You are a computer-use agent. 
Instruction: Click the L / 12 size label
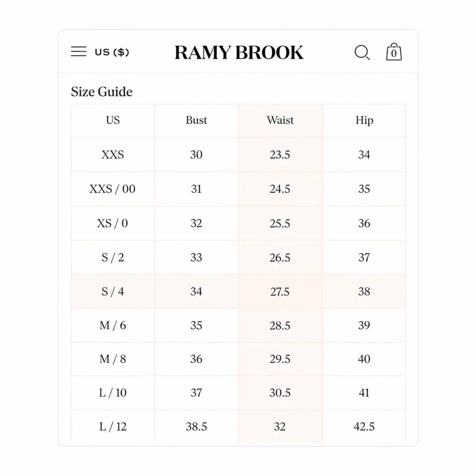[113, 427]
